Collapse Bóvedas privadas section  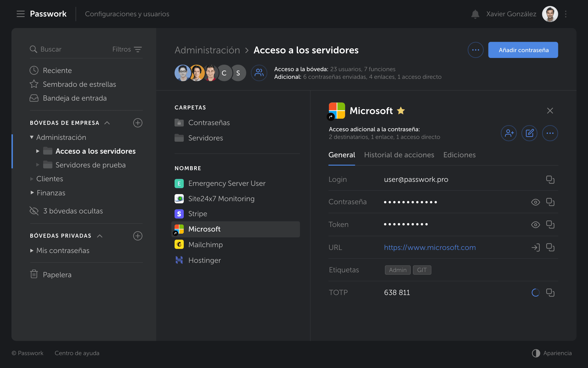pyautogui.click(x=100, y=236)
